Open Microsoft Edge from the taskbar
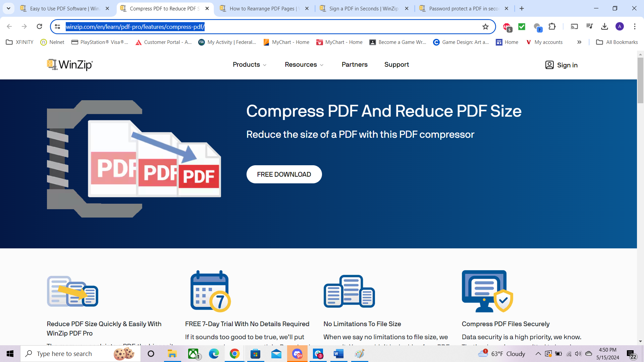Image resolution: width=644 pixels, height=362 pixels. point(214,354)
